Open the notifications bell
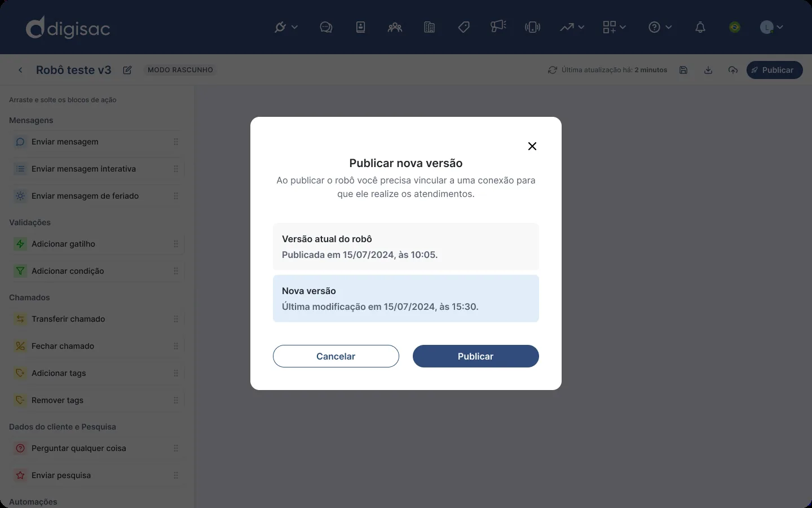Screen dimensions: 812x508 pos(700,27)
